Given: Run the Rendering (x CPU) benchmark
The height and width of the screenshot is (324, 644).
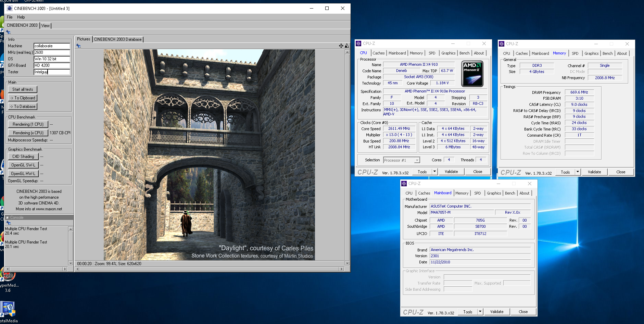Looking at the screenshot, I should pos(28,133).
